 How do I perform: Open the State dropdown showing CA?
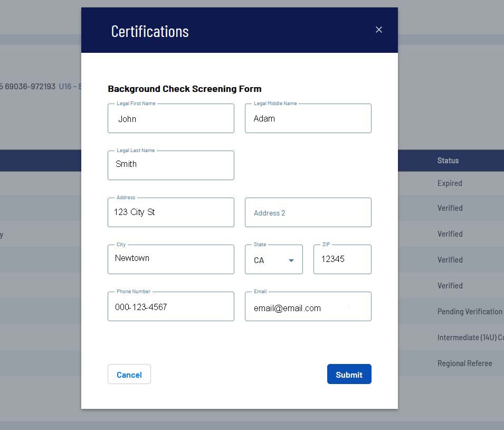(x=273, y=260)
